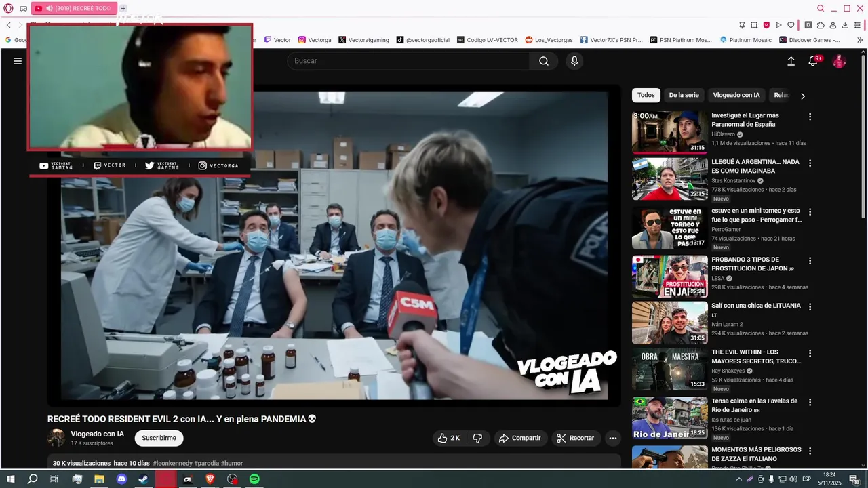Click the search magnifier button on YouTube

pos(544,61)
